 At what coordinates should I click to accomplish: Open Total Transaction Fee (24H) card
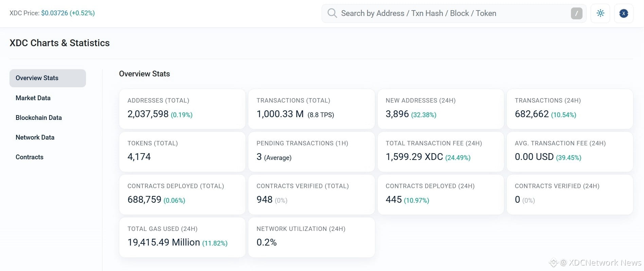point(441,152)
